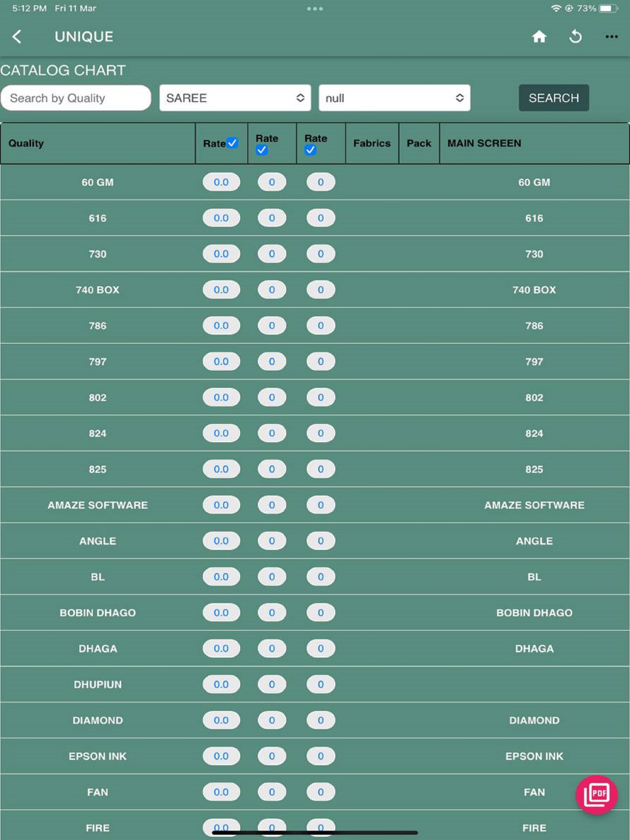The height and width of the screenshot is (840, 630).
Task: Select DHAGA in MAIN SCREEN column
Action: (x=534, y=649)
